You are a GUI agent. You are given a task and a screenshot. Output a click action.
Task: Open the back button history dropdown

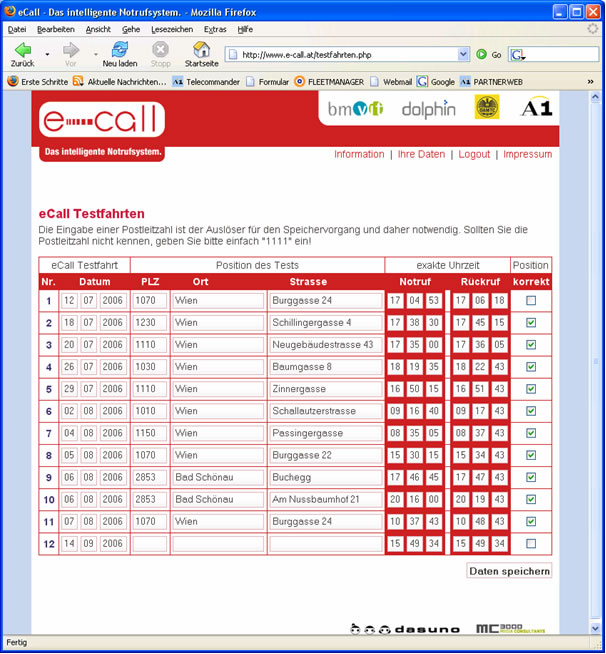pos(47,54)
